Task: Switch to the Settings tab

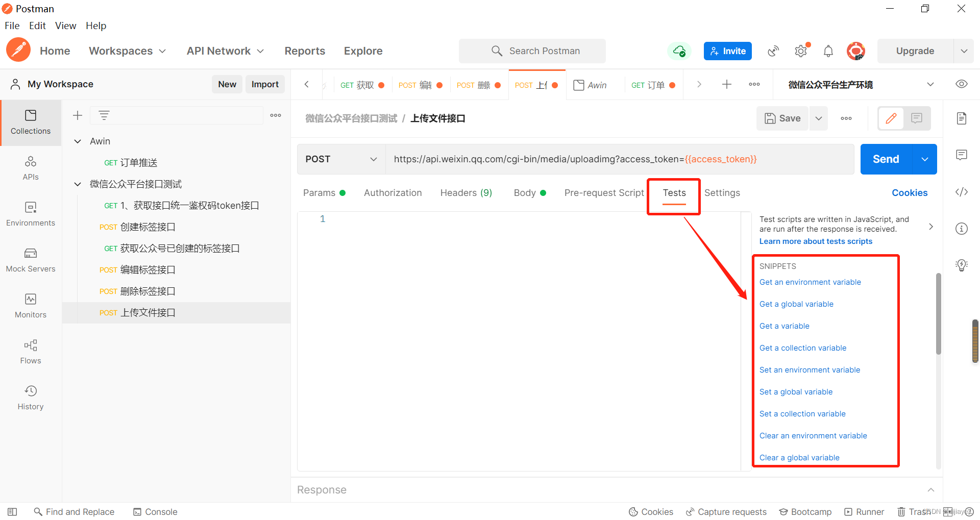Action: click(x=722, y=193)
